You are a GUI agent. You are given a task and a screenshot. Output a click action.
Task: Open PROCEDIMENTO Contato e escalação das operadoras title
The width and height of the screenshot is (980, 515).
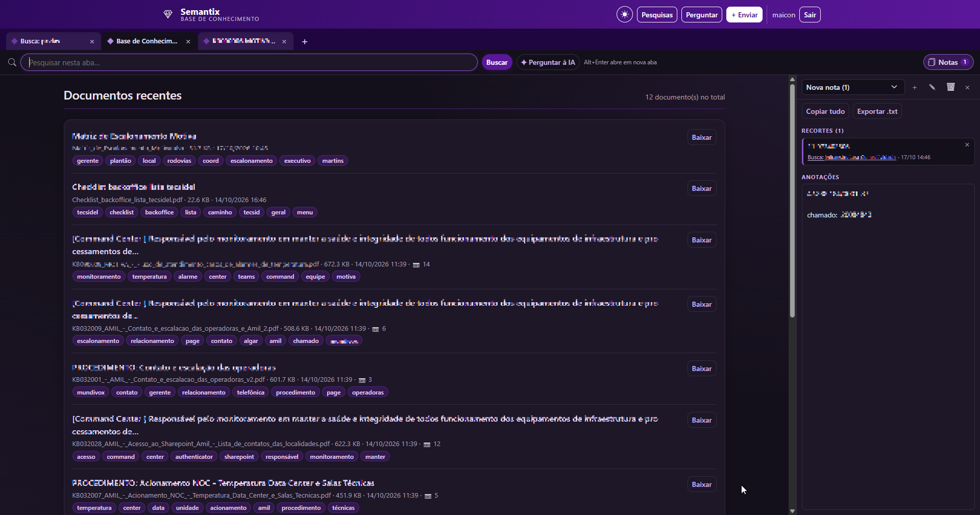click(x=174, y=367)
